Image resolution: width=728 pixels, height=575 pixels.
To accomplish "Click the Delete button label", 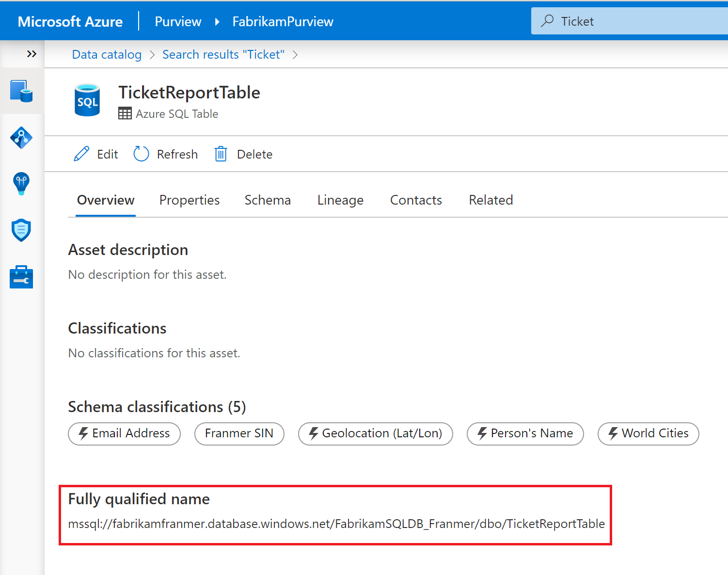I will [254, 154].
